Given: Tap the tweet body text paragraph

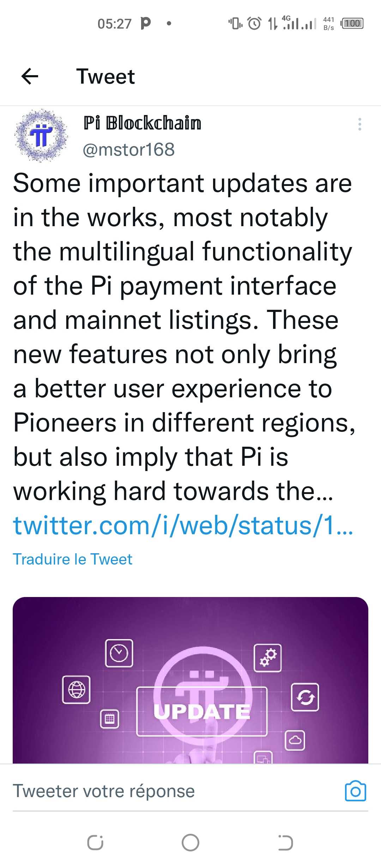Looking at the screenshot, I should [183, 337].
